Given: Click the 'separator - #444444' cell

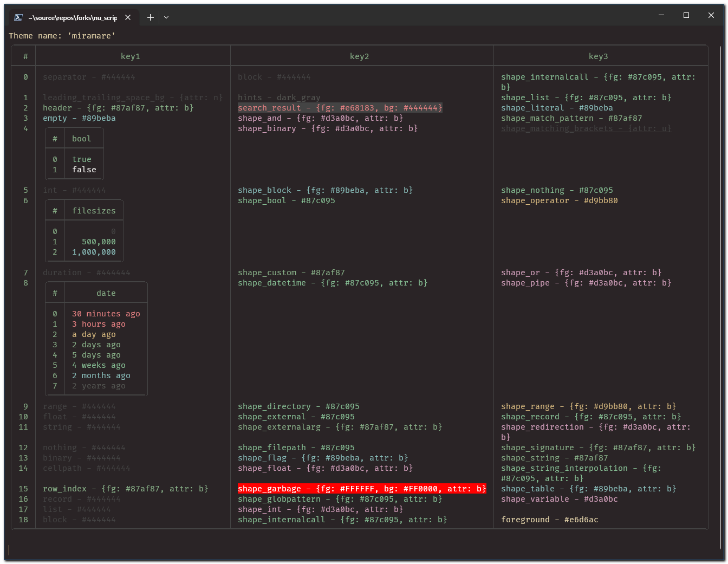Looking at the screenshot, I should coord(89,77).
